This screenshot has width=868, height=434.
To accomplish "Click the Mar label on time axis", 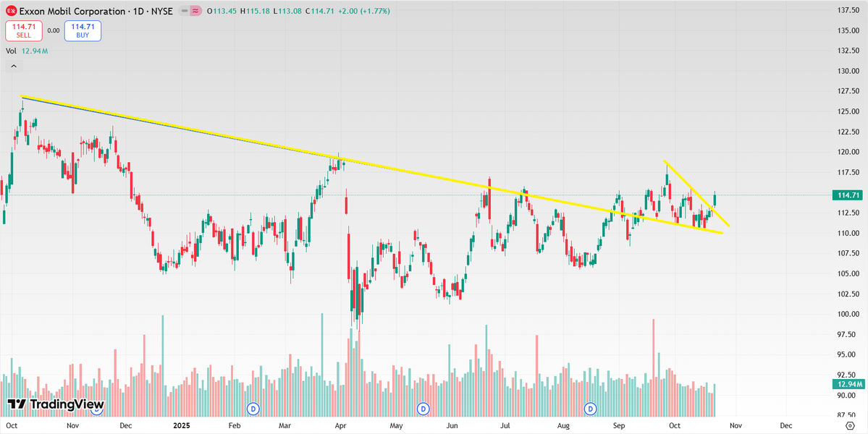I will pos(285,426).
